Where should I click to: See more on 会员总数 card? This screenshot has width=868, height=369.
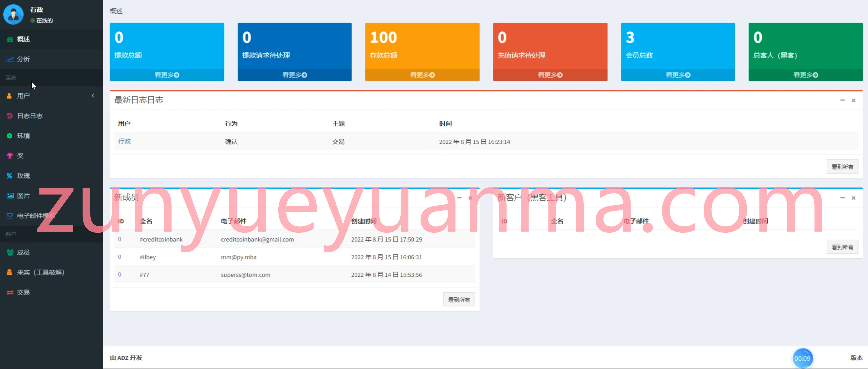click(x=678, y=75)
